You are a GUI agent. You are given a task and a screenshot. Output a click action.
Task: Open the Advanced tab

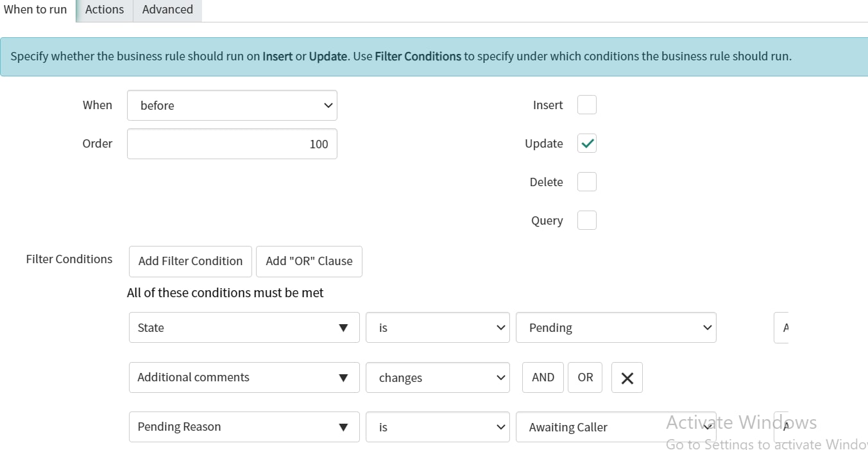pos(167,10)
